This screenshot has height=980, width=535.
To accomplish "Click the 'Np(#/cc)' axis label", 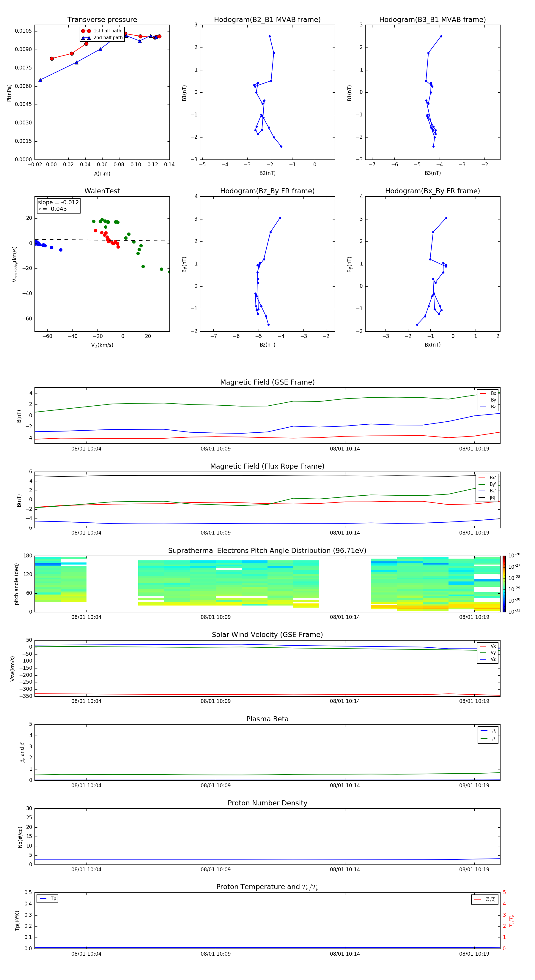I will (x=20, y=837).
